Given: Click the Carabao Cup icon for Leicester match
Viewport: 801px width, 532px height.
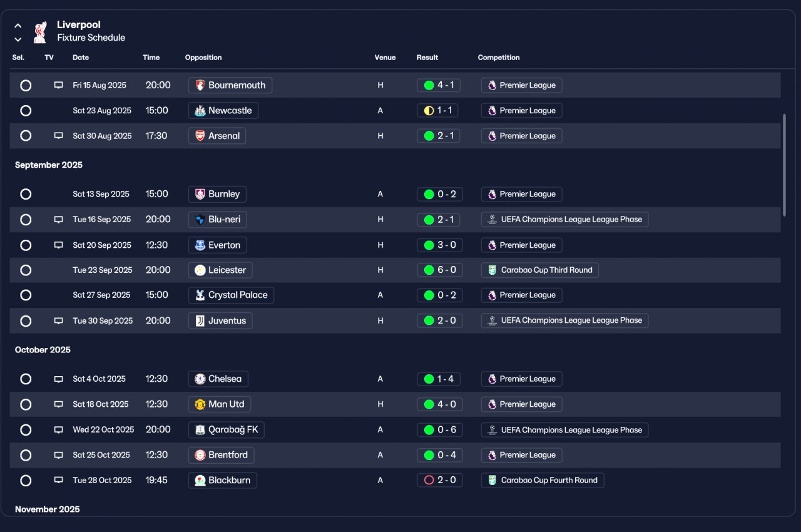Looking at the screenshot, I should coord(492,270).
